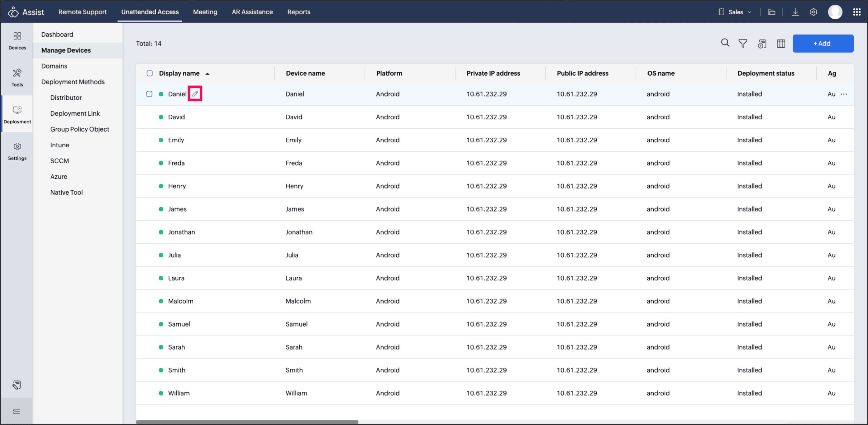This screenshot has width=868, height=425.
Task: Collapse the sidebar with the bottom-left menu icon
Action: (x=16, y=411)
